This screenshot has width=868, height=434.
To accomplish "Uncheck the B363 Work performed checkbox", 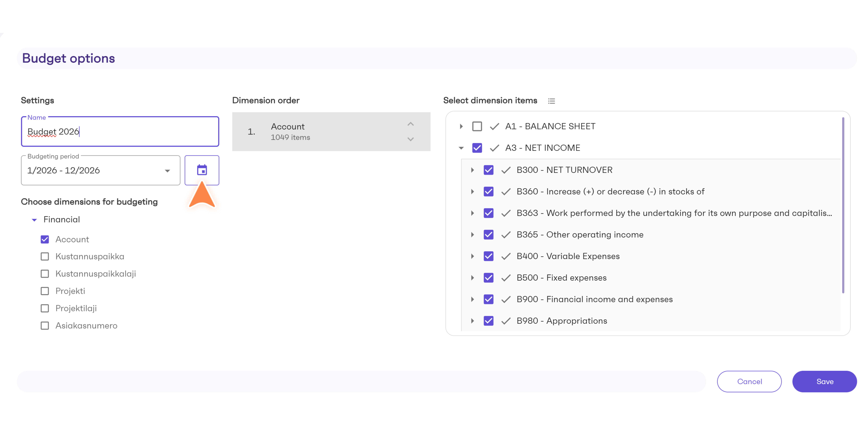I will [489, 213].
